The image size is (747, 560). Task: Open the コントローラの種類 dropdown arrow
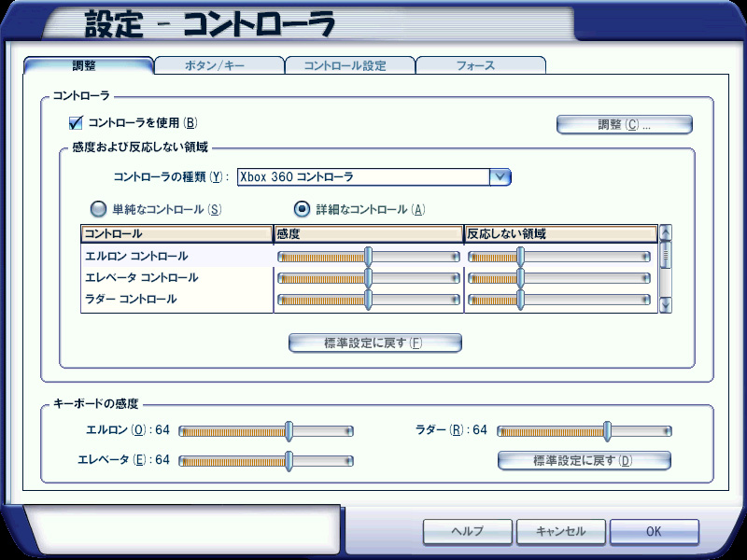(500, 176)
